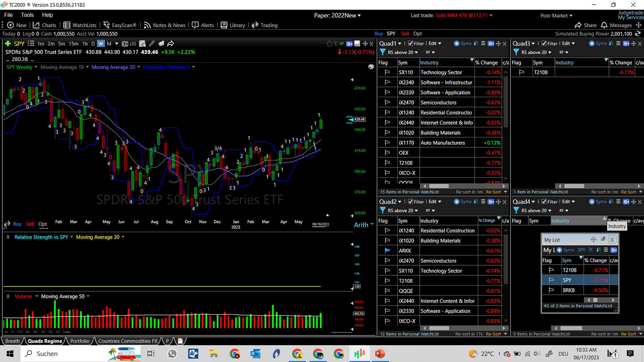Open the WhatsApp taskbar icon
The image size is (644, 362).
coord(172,353)
